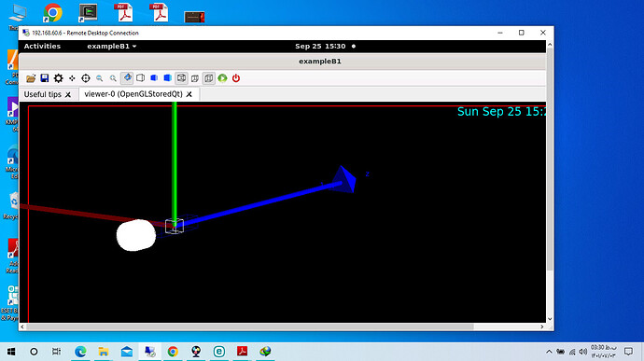Open the Activities overview
The image size is (644, 361).
pos(42,46)
